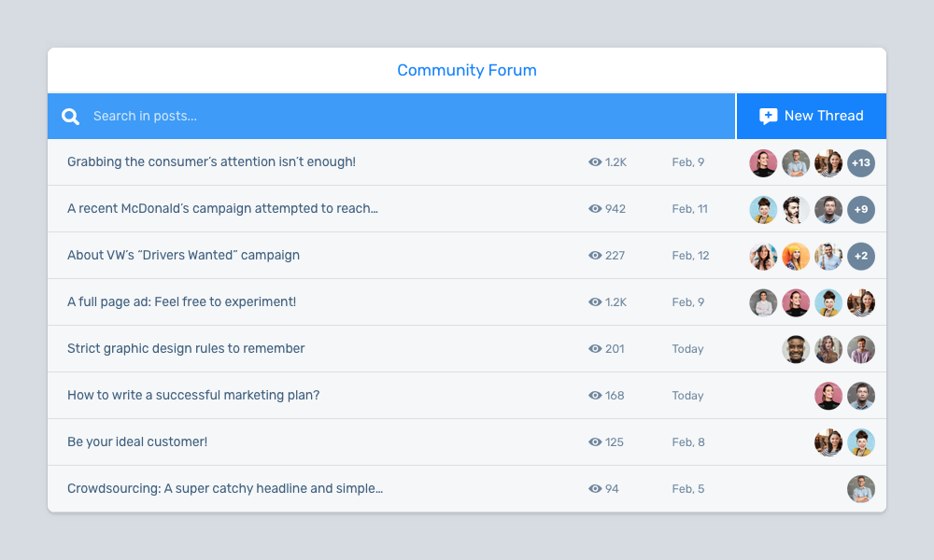Click first avatar on Strict graphic design thread
Screen dimensions: 934x560
coord(796,350)
